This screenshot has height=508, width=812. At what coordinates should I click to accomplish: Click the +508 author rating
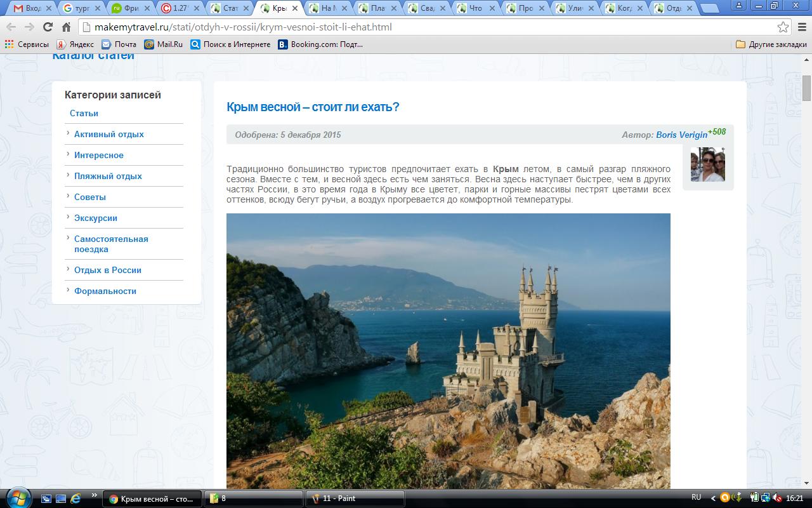point(717,131)
